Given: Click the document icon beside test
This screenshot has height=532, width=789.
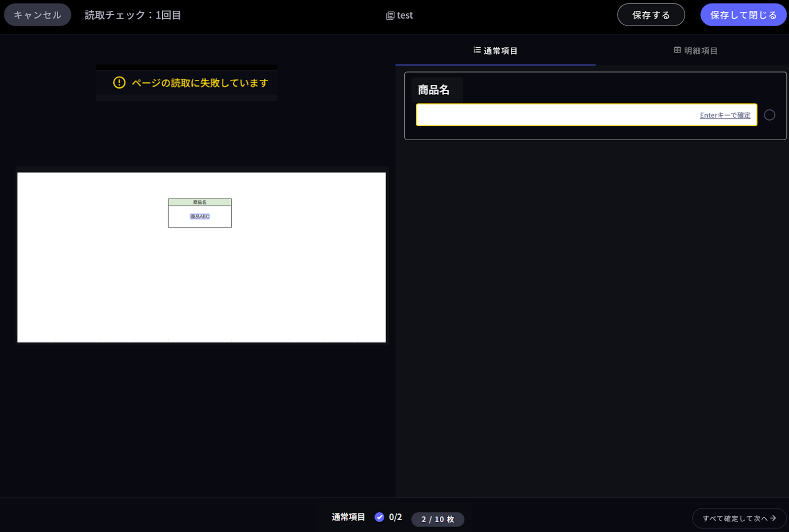Looking at the screenshot, I should coord(390,16).
